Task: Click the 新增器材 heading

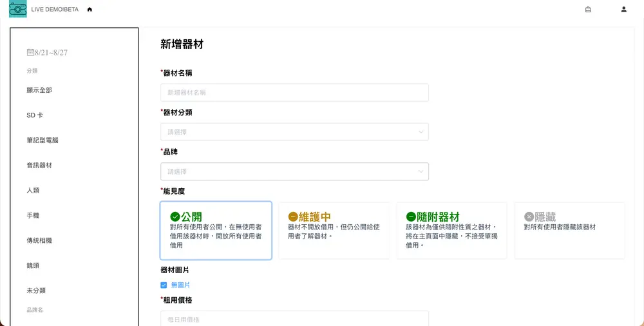Action: click(182, 44)
